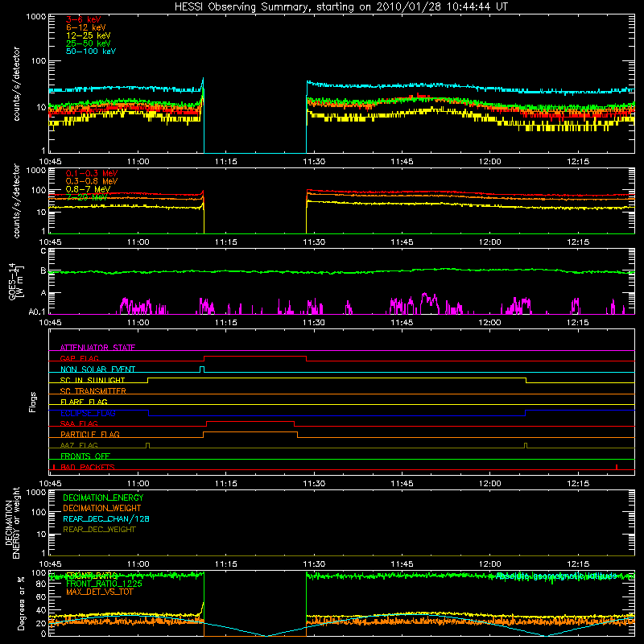644x644 pixels.
Task: Click the 40 tick label on bottom panel
Action: pos(41,610)
